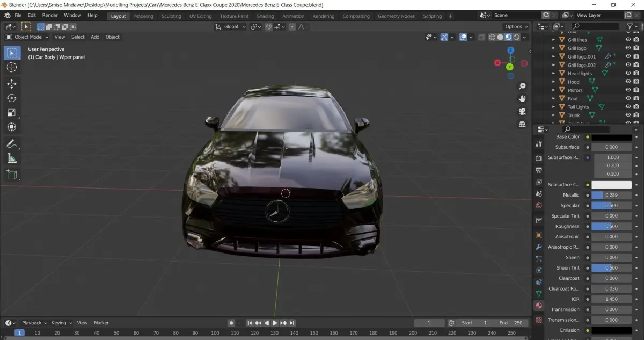Jump to the last frame
Screen dimensions: 644x340
click(292, 323)
